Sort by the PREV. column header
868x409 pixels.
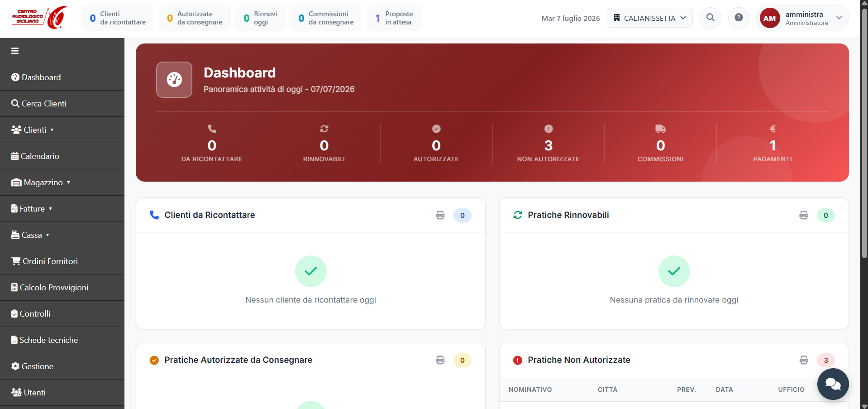[x=687, y=390]
